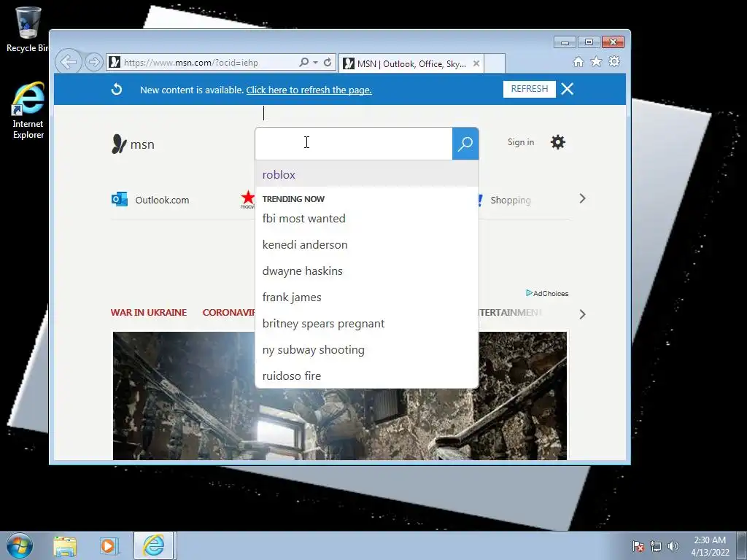Click the address bar search magnifier icon
Viewport: 747px width, 560px height.
(303, 63)
